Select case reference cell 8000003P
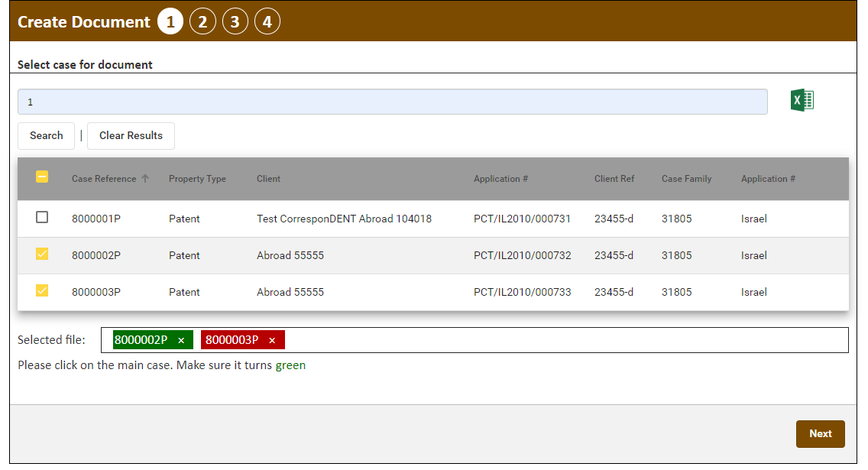The width and height of the screenshot is (868, 470). coord(96,292)
